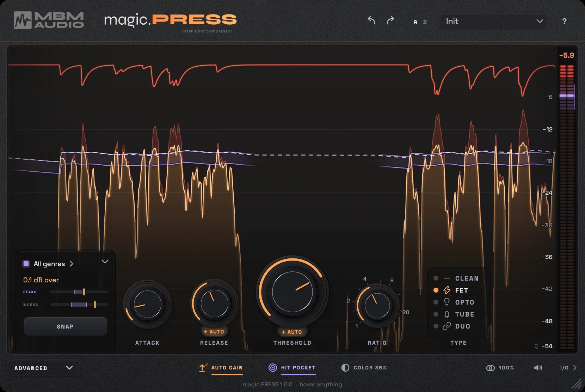Image resolution: width=585 pixels, height=392 pixels.
Task: Click the FET lightning bolt icon
Action: coord(447,290)
